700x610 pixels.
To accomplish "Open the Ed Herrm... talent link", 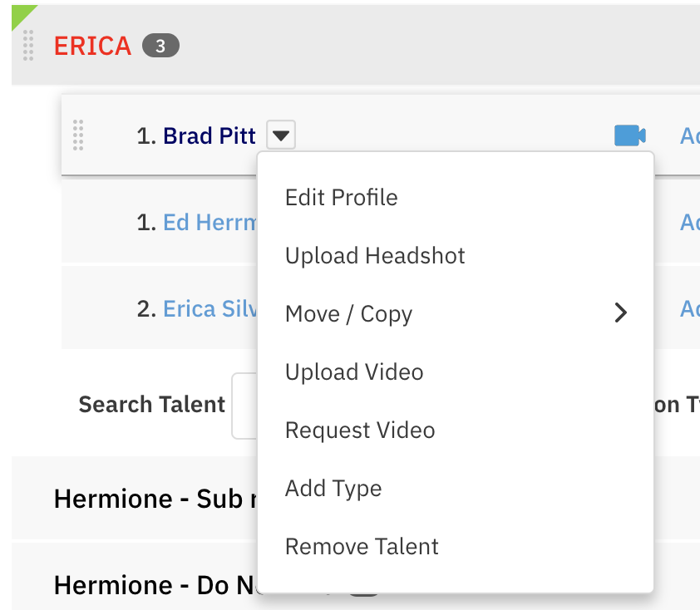I will [210, 223].
